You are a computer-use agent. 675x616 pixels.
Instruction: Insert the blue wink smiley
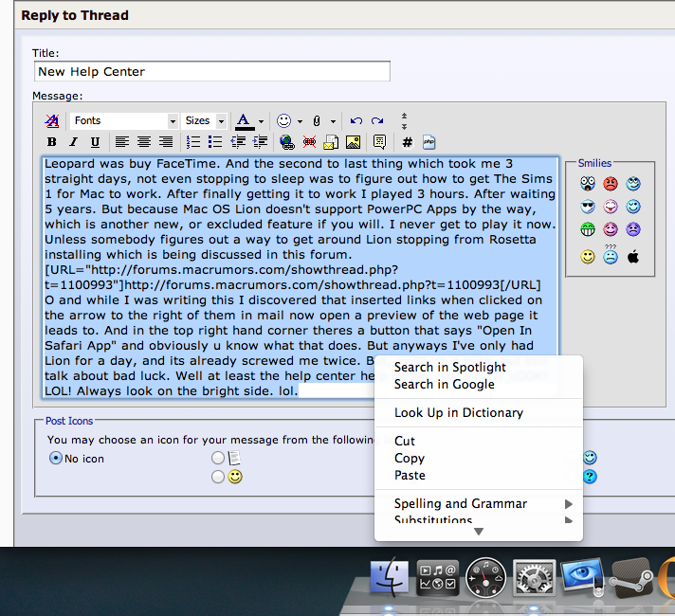tap(633, 207)
